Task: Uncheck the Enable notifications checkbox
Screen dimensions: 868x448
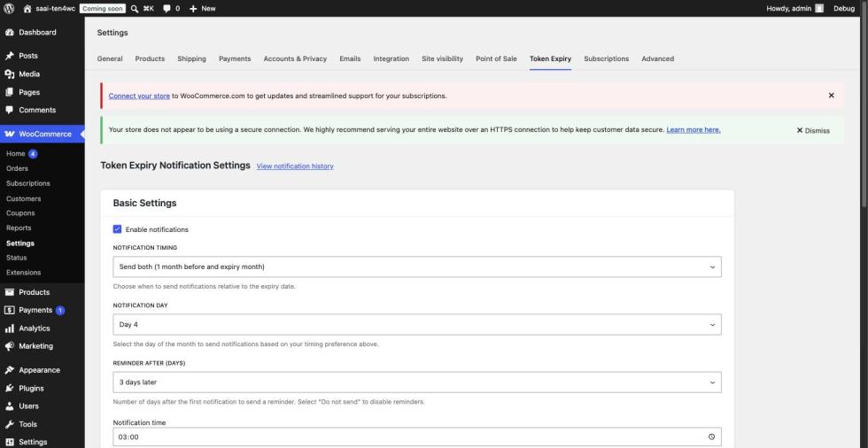Action: point(117,229)
